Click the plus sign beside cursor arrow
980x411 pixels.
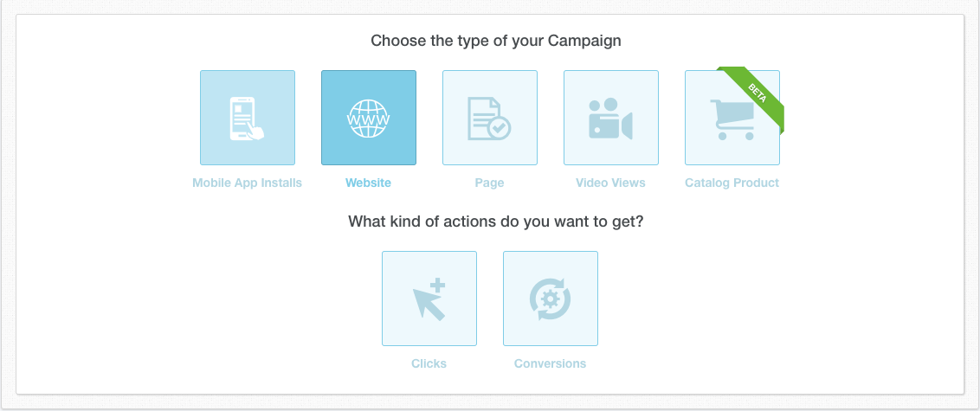click(438, 286)
